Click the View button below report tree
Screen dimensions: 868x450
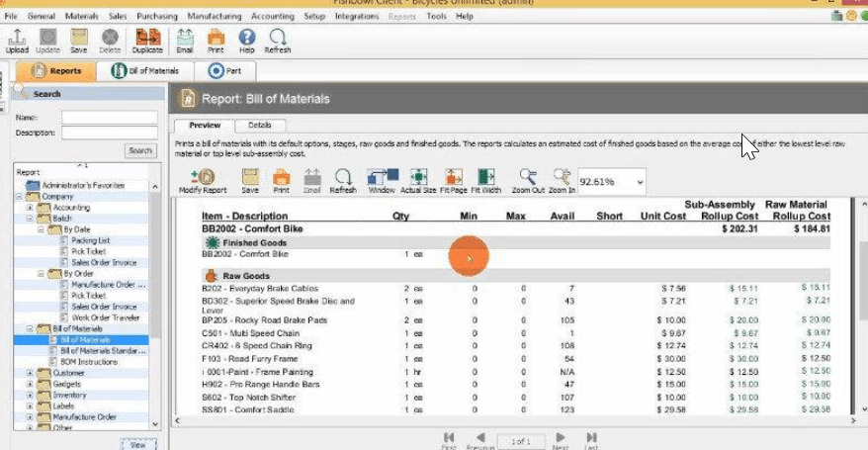tap(137, 444)
